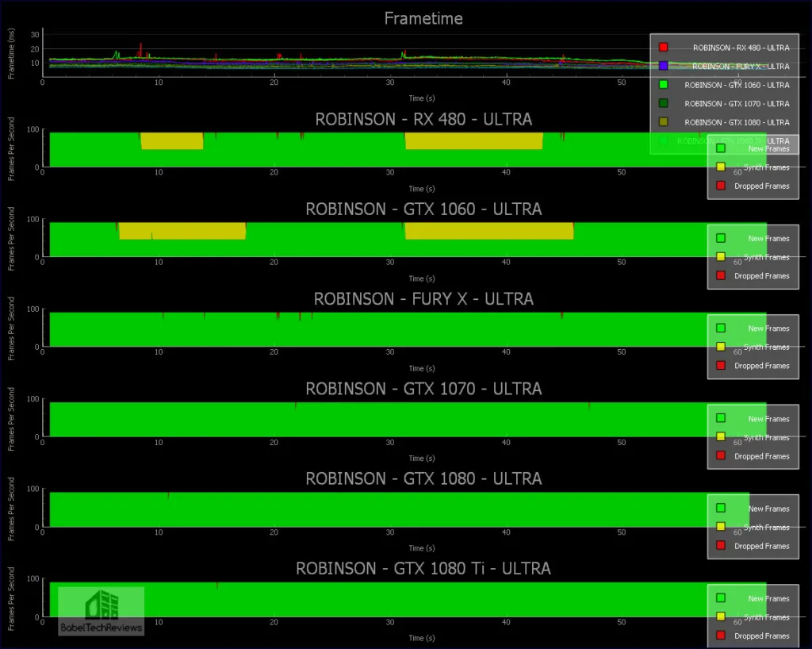Click Dropped Frames red swatch in GTX 1070 chart legend
The image size is (812, 649).
click(720, 455)
